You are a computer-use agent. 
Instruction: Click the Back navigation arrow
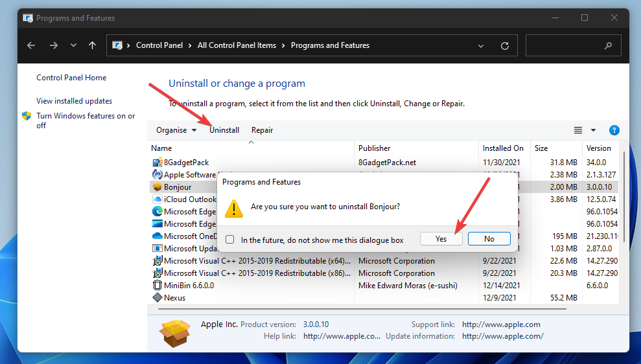31,45
